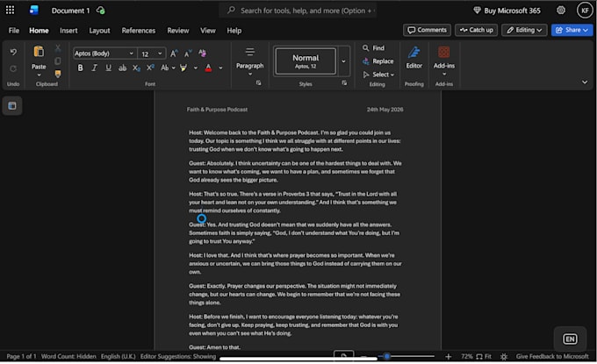597x364 pixels.
Task: Toggle bold formatting
Action: point(81,68)
